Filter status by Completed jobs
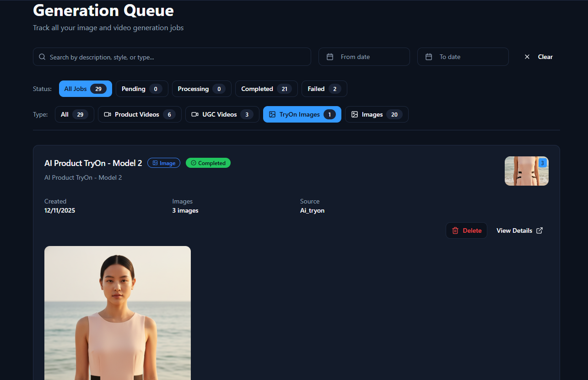Image resolution: width=588 pixels, height=380 pixels. tap(266, 89)
